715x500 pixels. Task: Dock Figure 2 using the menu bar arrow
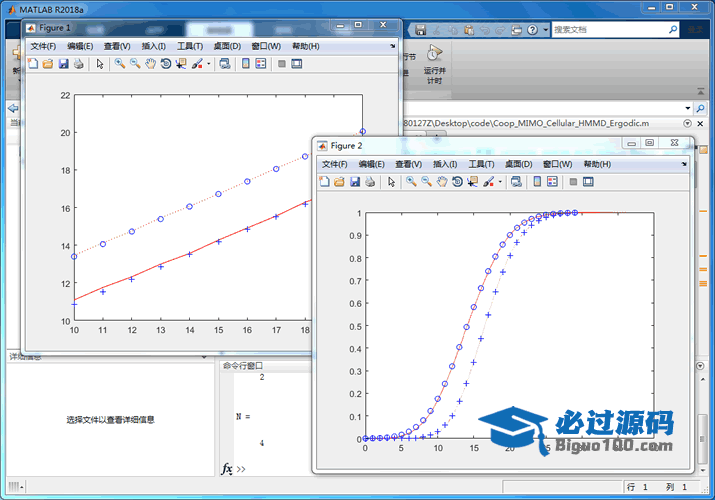point(684,164)
